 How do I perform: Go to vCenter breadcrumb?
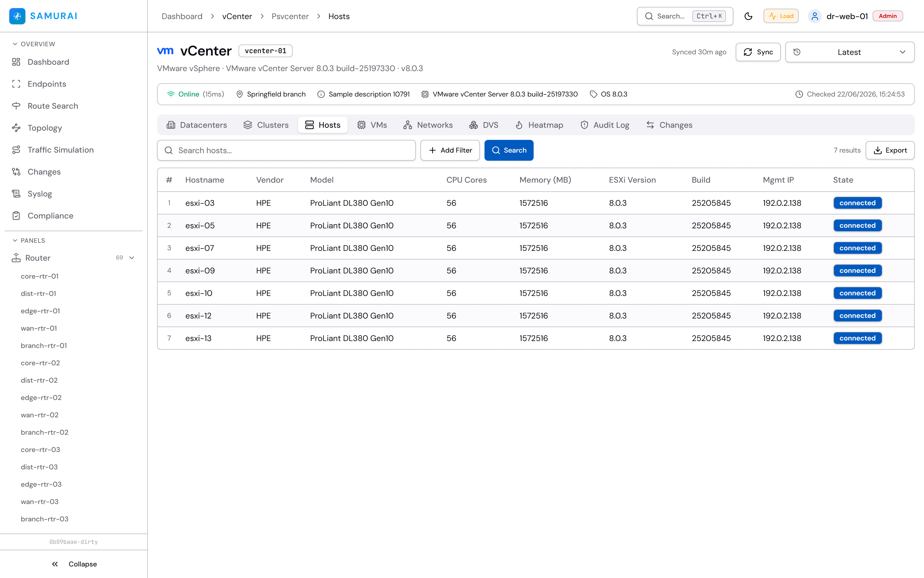(237, 16)
